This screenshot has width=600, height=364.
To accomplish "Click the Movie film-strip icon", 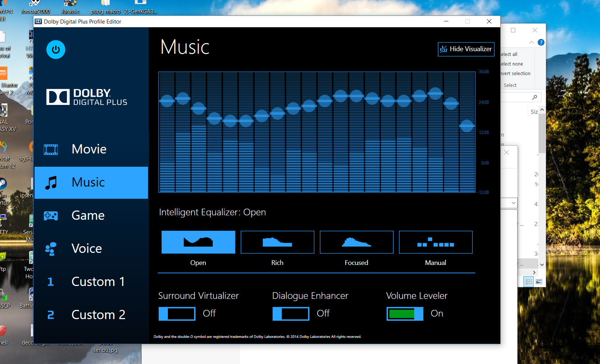I will [51, 149].
